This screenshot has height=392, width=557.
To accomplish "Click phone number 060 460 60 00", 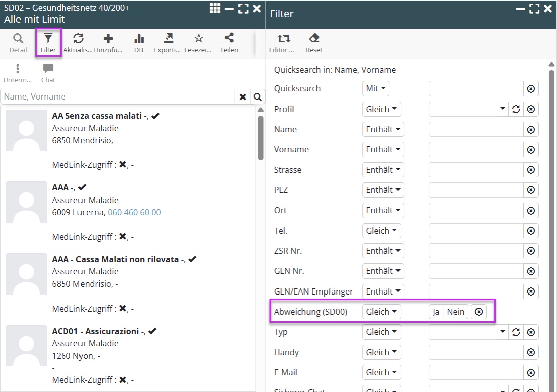I will pos(134,212).
